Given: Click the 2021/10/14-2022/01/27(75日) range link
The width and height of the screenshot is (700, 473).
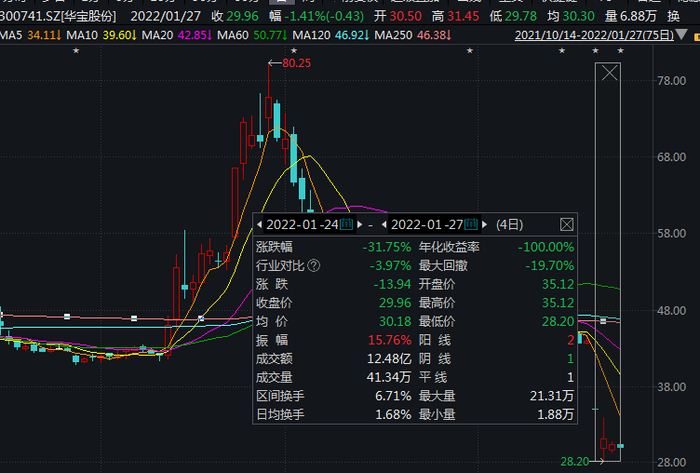Looking at the screenshot, I should tap(594, 35).
